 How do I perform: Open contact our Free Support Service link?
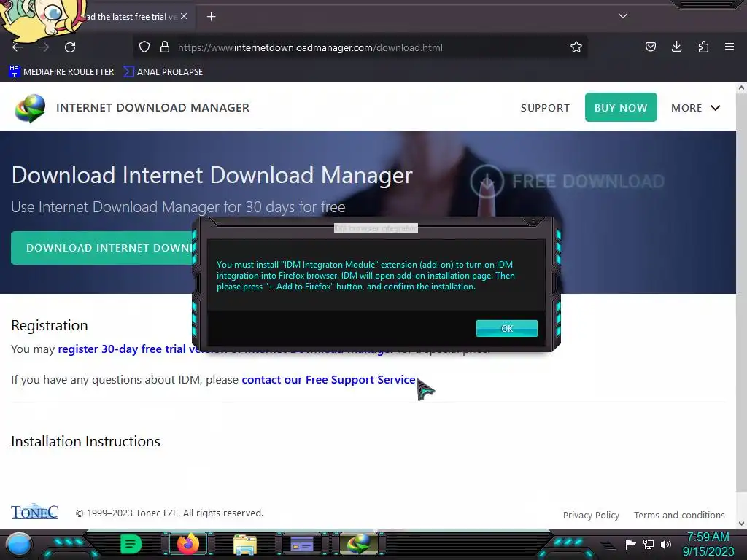click(329, 379)
